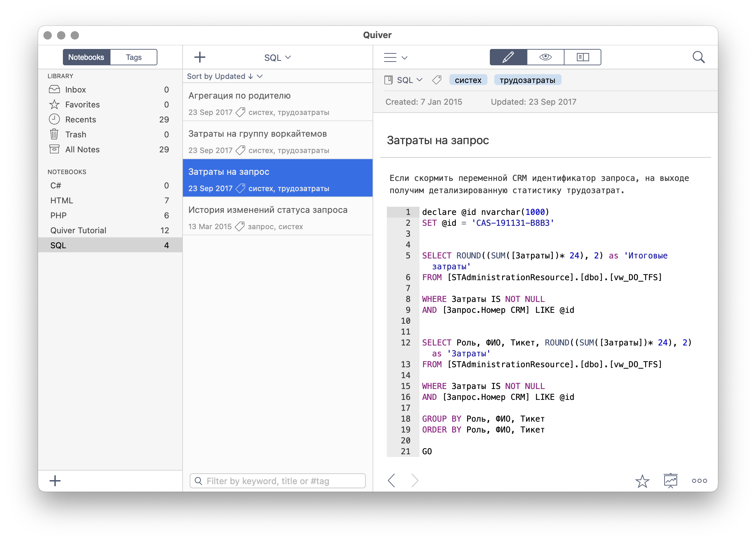Open the Favorites library item
Image resolution: width=756 pixels, height=542 pixels.
(110, 104)
